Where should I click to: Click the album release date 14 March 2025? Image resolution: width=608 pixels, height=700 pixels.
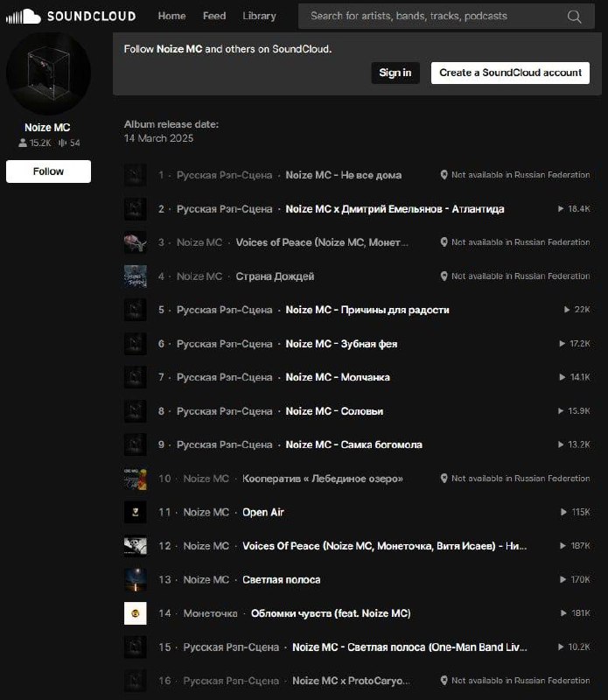[158, 138]
